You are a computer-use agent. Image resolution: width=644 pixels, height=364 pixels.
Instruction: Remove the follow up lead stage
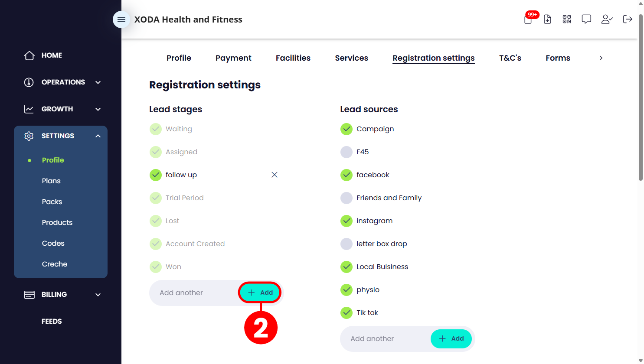(x=275, y=175)
